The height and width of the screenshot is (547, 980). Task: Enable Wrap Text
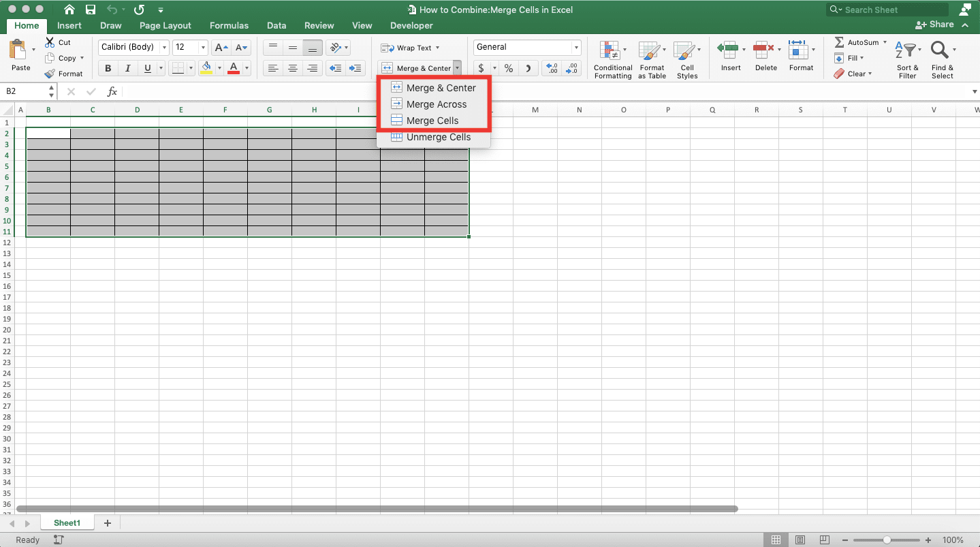pos(408,47)
